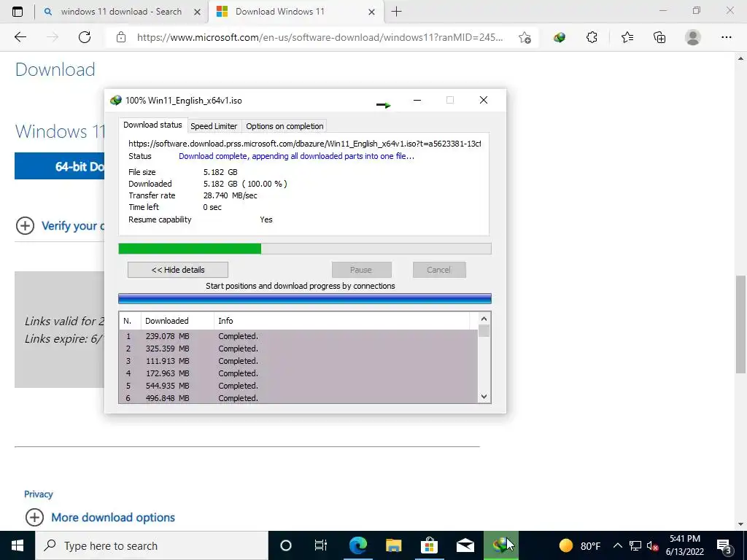This screenshot has width=747, height=560.
Task: Select connection row 3 with 111.913 MB
Action: pyautogui.click(x=298, y=361)
